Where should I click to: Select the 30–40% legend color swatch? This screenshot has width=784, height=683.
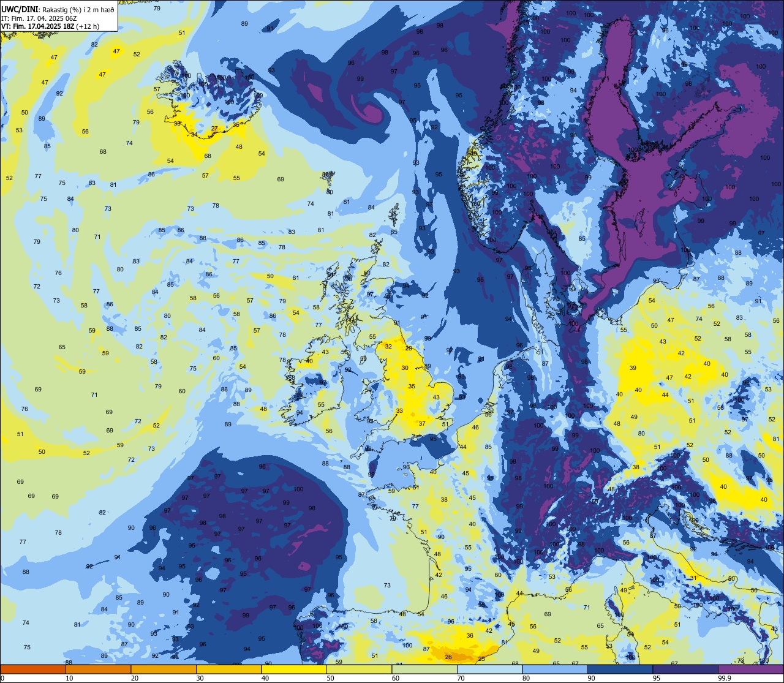(228, 669)
